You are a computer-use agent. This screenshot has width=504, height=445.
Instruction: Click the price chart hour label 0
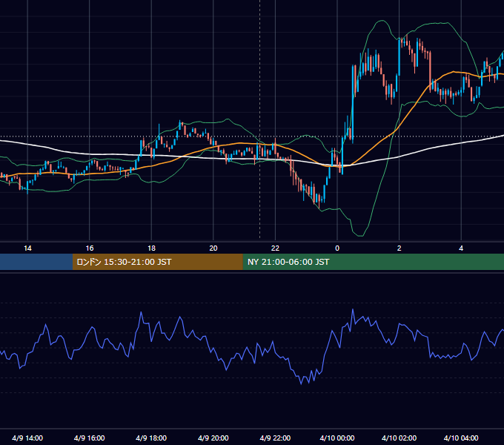coord(337,248)
